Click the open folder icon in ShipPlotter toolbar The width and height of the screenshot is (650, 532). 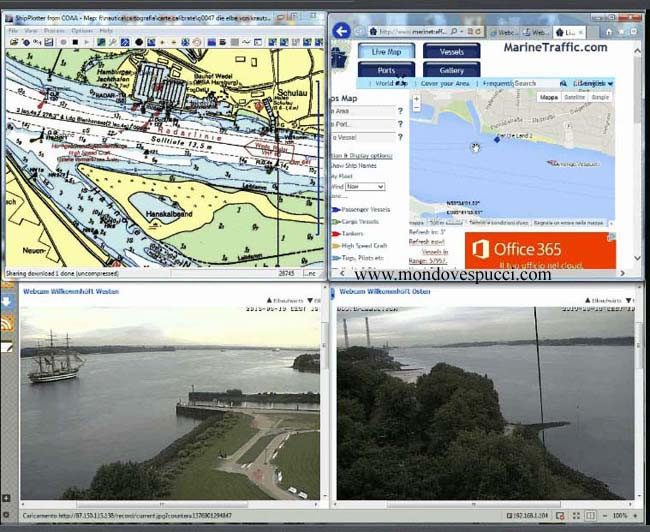[x=14, y=42]
